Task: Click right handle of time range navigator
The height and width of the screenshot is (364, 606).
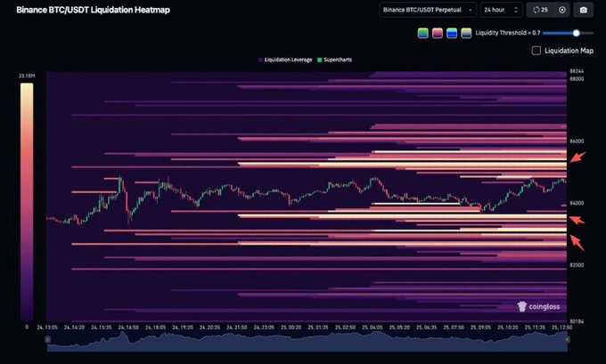Action: pos(568,339)
